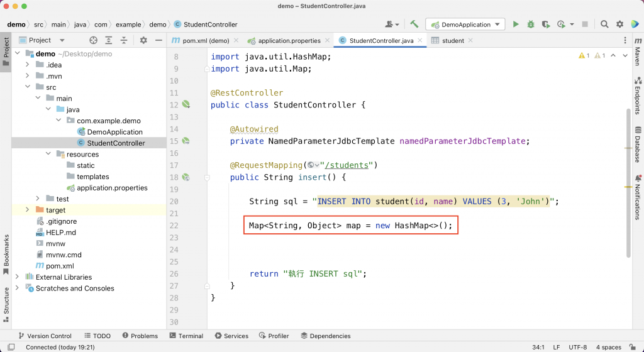Viewport: 644px width, 352px height.
Task: Go to next highlighted error arrow
Action: point(625,55)
